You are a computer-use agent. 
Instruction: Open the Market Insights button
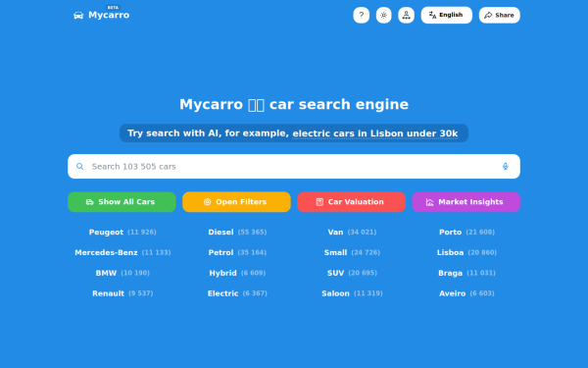tap(466, 202)
